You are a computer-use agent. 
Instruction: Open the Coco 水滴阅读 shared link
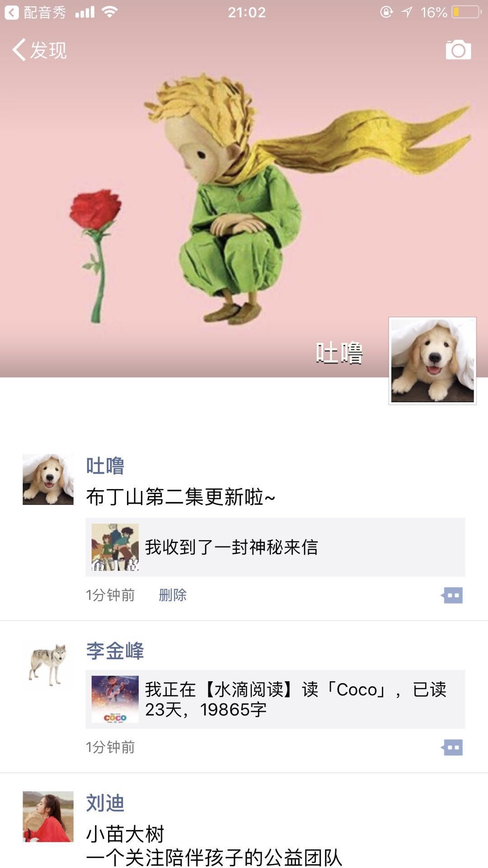(x=275, y=699)
